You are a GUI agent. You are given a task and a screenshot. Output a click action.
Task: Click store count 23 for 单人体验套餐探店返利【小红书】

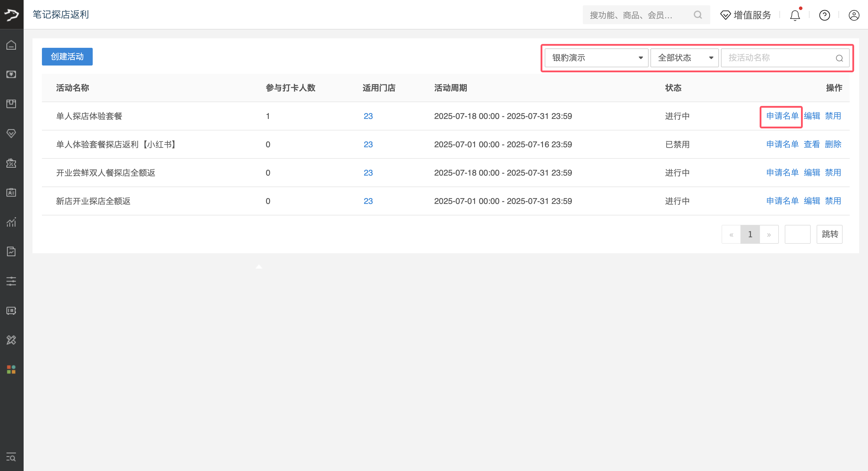pos(368,145)
